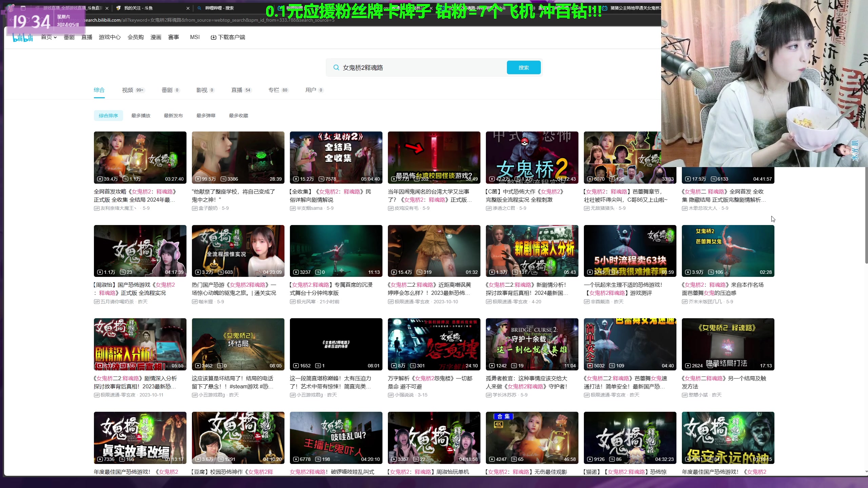Click the UP badge icon beside 学长沐苏苏
The image size is (868, 488).
point(489,395)
